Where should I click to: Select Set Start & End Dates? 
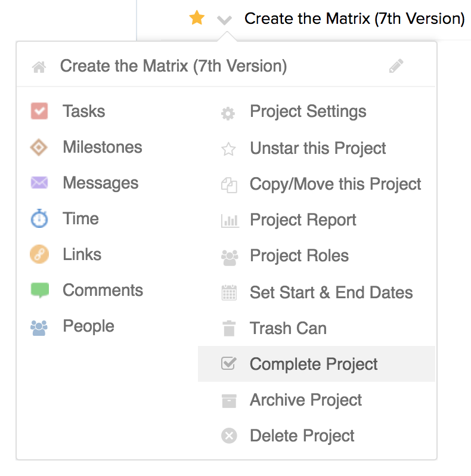331,293
